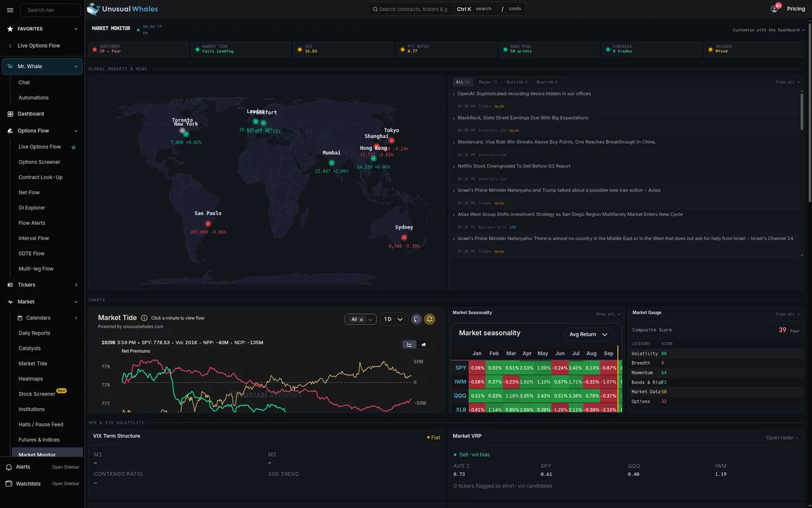
Task: Select the Sao Paulo market marker
Action: (208, 224)
